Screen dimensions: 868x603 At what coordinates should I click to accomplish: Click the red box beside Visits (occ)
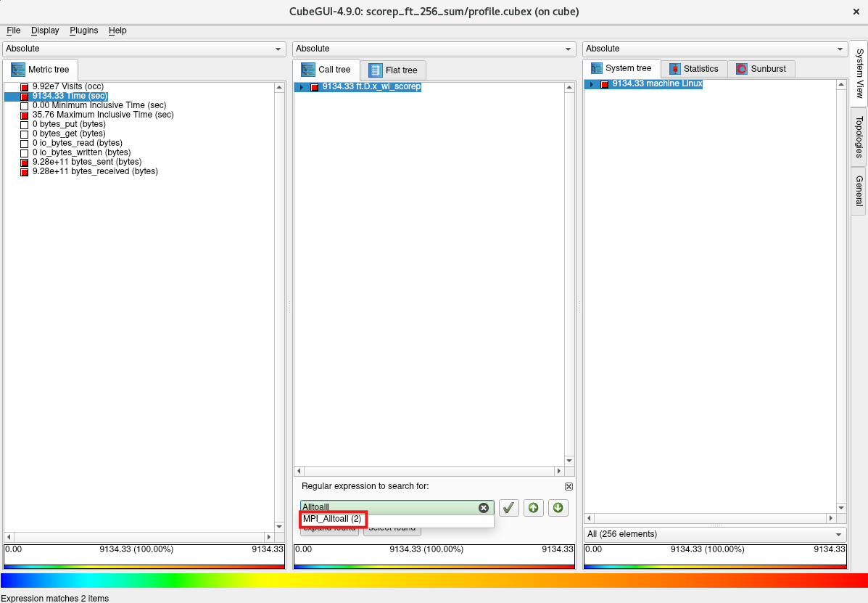coord(24,87)
